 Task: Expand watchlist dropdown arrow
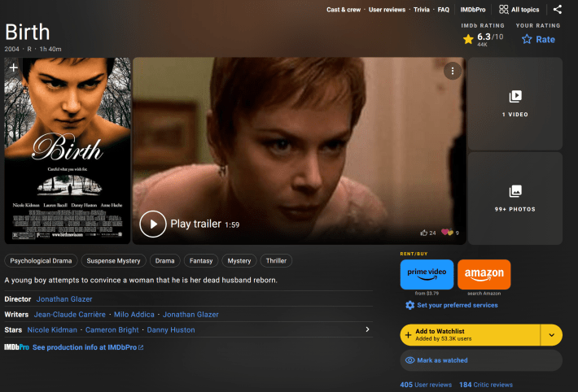point(551,335)
